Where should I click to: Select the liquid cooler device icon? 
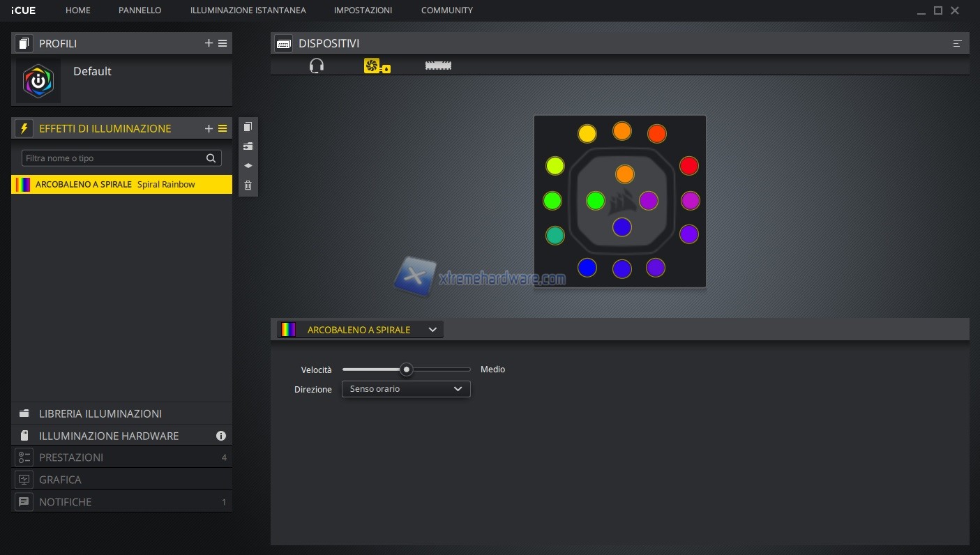(377, 66)
